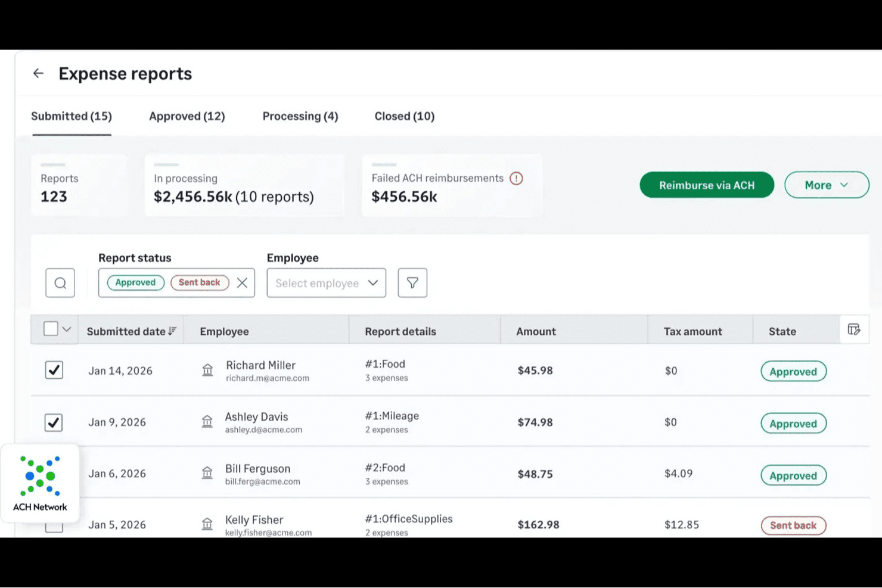Image resolution: width=882 pixels, height=588 pixels.
Task: Click the Approved state badge for Ashley Davis
Action: tap(793, 424)
